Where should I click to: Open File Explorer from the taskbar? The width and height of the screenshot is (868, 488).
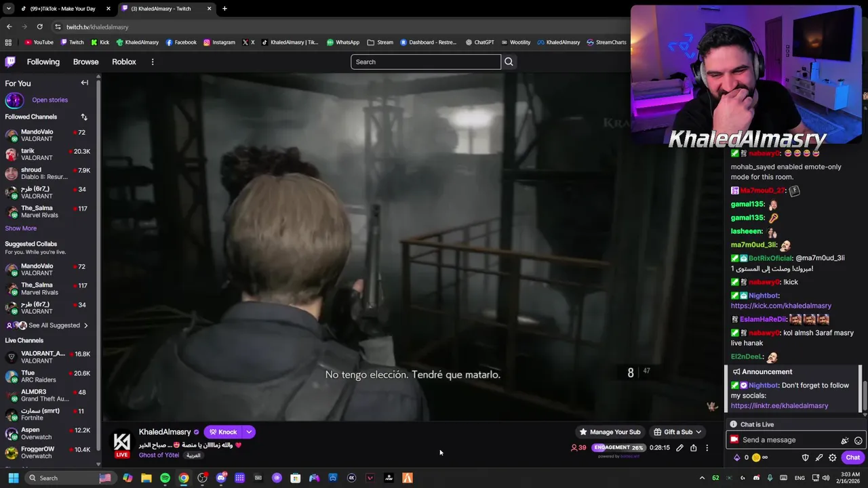(x=146, y=478)
